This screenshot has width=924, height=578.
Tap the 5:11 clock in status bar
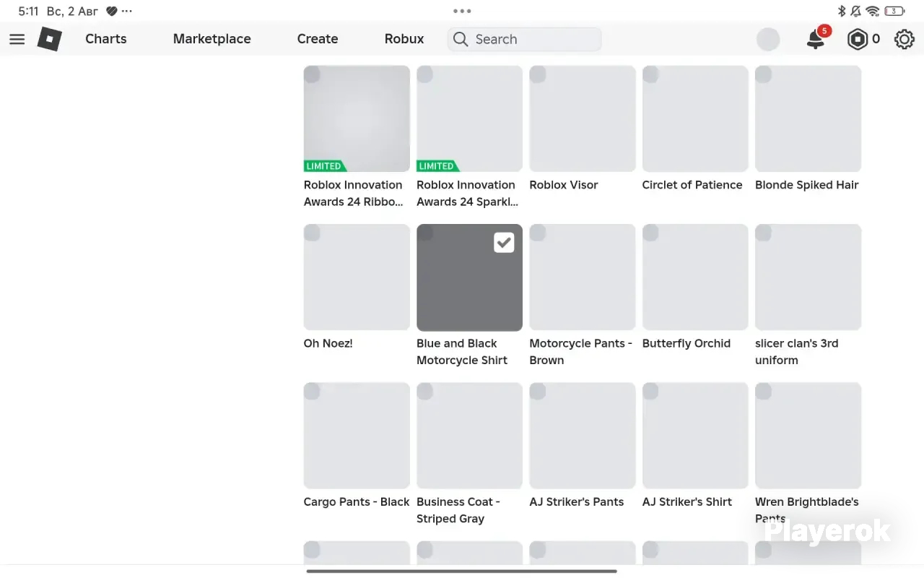coord(28,12)
